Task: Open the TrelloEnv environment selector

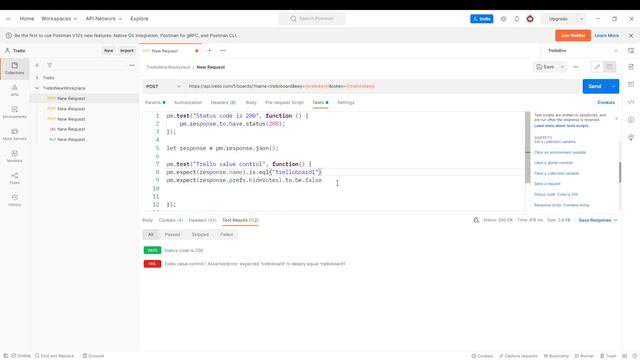Action: (x=582, y=51)
